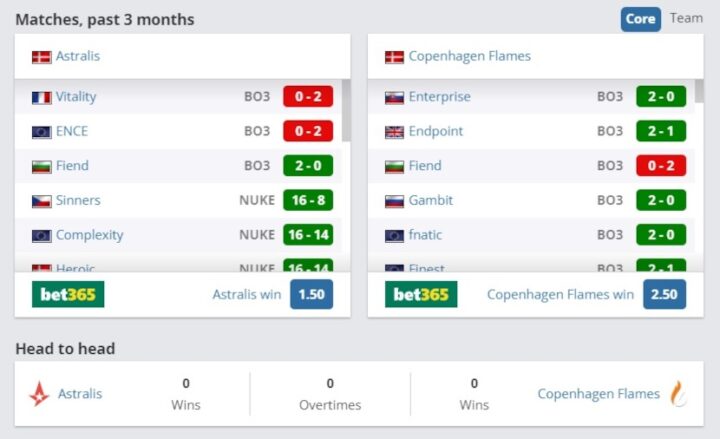720x439 pixels.
Task: Switch to the Team view toggle
Action: coord(686,18)
